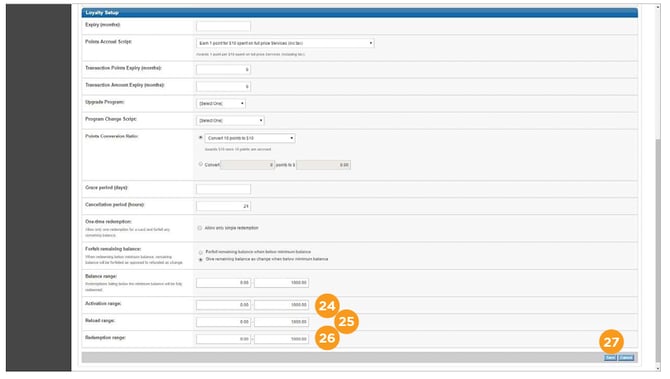Open the Program Change Script dropdown
670x379 pixels.
click(x=230, y=120)
